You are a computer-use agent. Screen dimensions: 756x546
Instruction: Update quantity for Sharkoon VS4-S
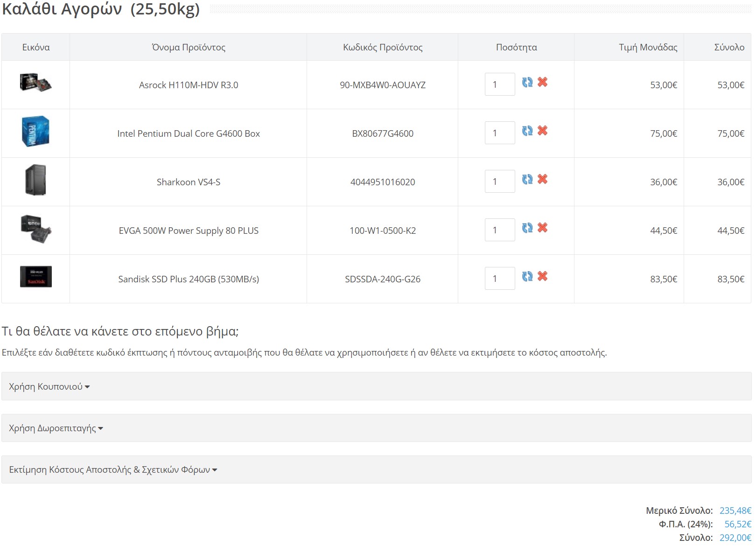click(527, 179)
